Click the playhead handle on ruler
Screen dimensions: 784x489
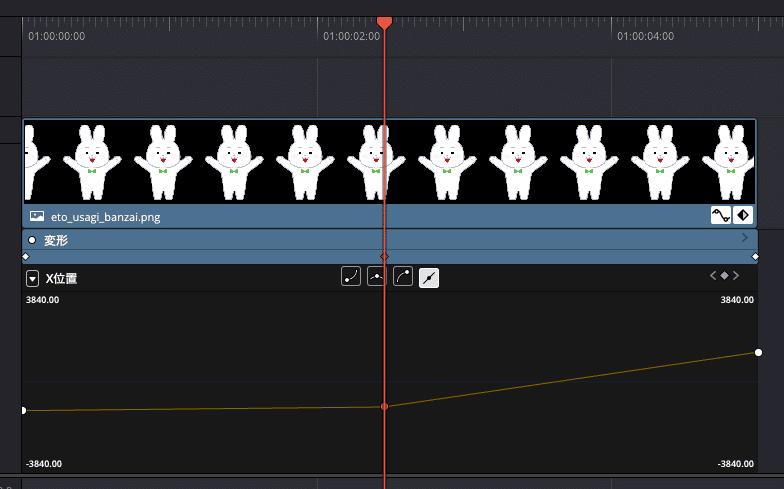[384, 22]
